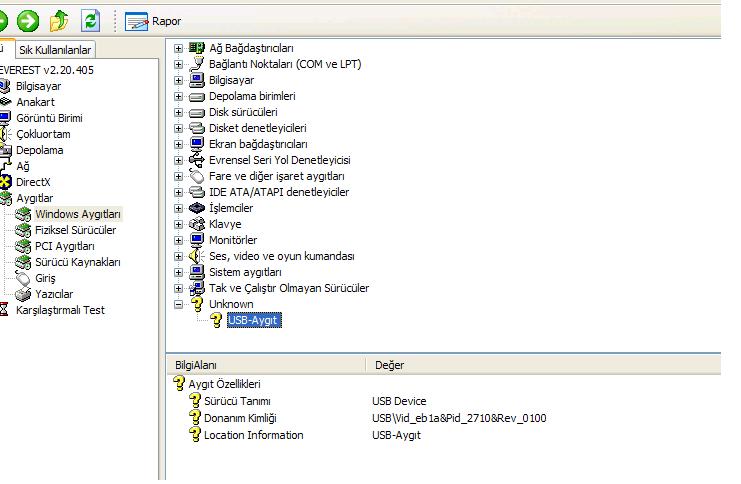Expand Bağlantı Noktaları (COM ve LPT)

point(178,64)
